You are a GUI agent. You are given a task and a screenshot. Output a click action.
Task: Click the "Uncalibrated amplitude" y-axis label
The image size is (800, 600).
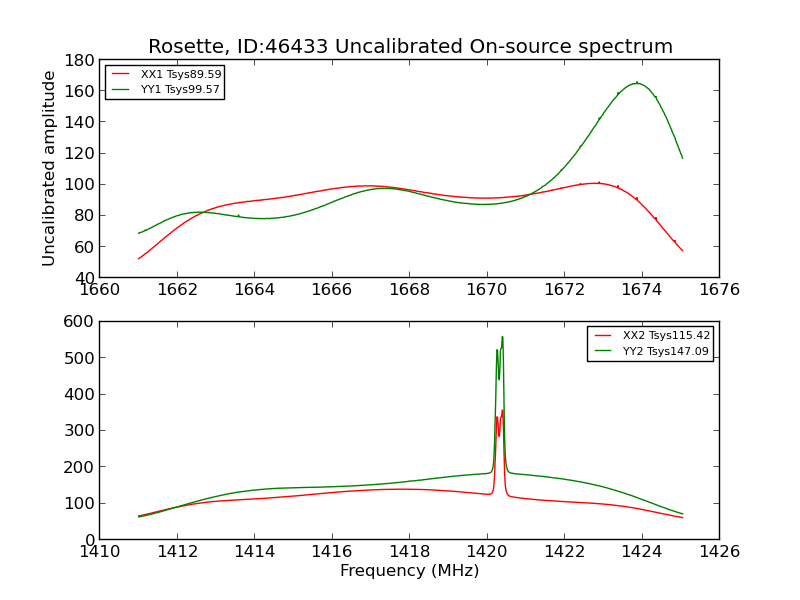tap(48, 168)
